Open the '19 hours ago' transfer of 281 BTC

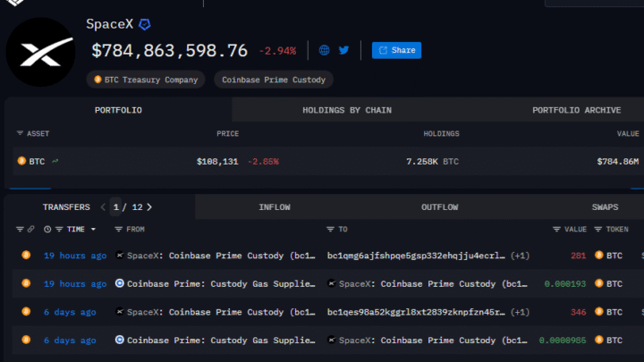click(75, 256)
